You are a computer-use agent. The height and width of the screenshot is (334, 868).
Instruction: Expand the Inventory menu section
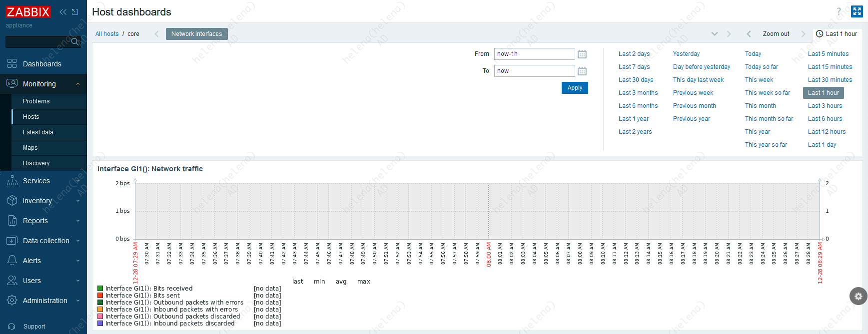pyautogui.click(x=43, y=201)
